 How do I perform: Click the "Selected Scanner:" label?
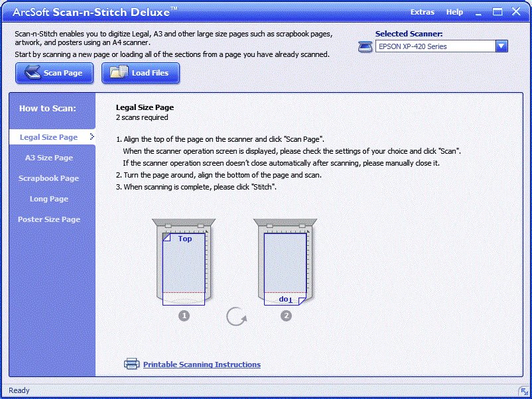coord(409,34)
